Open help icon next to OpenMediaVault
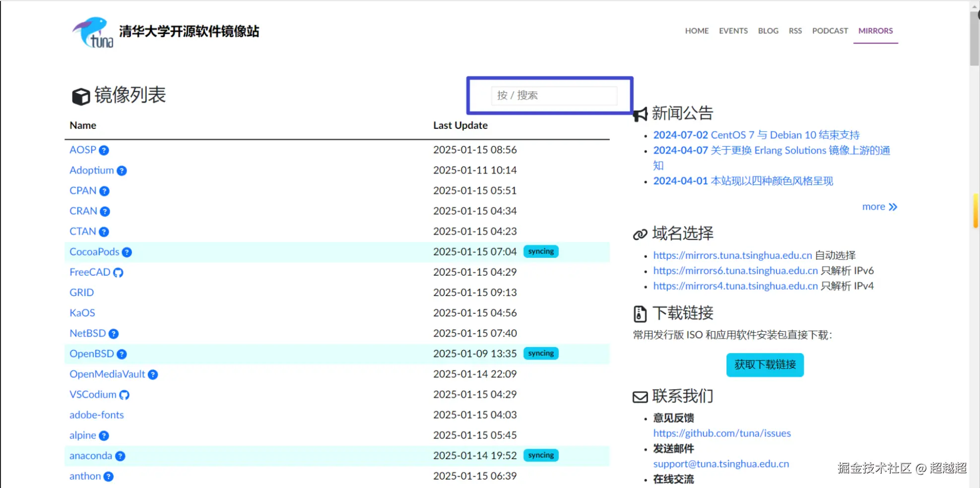Screen dimensions: 980x488 [x=153, y=374]
